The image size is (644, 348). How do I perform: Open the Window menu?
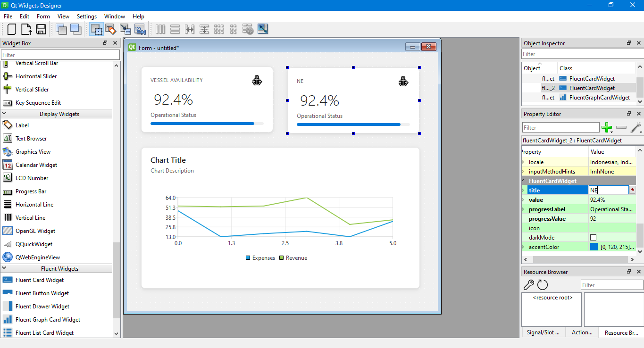click(115, 16)
